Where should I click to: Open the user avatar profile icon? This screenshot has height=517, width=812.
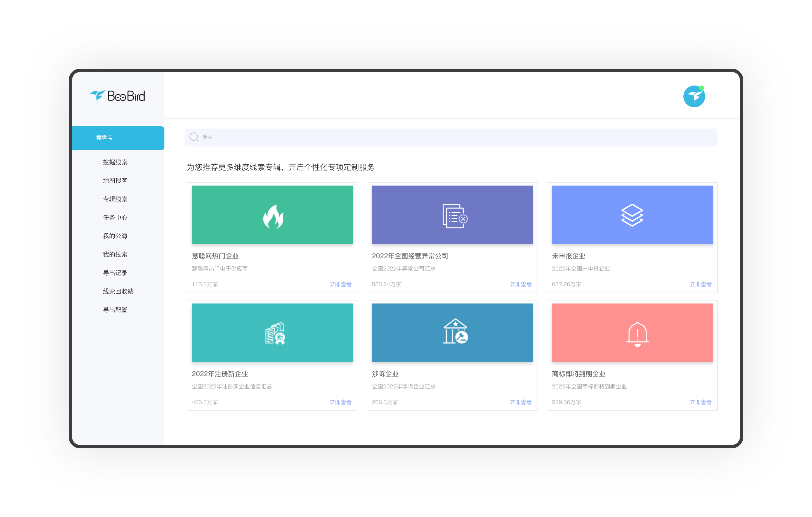[694, 96]
